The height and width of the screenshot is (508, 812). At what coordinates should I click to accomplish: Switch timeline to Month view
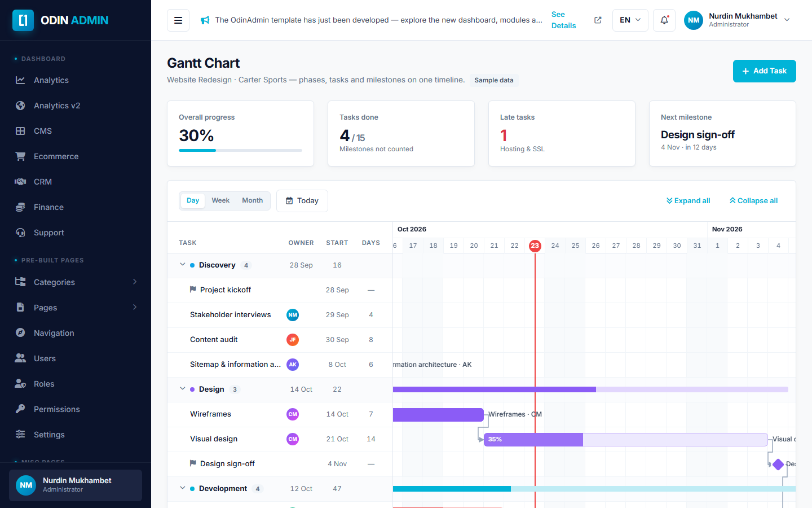[x=253, y=200]
